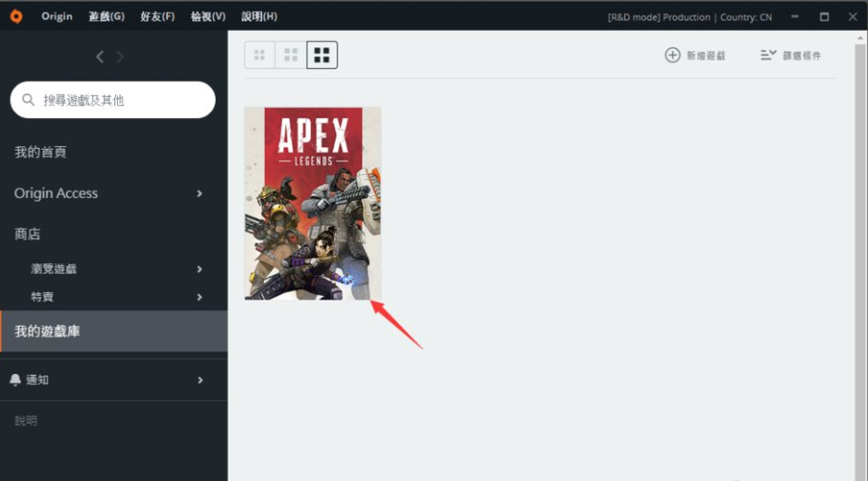The width and height of the screenshot is (868, 481).
Task: Open 說明 link at sidebar bottom
Action: tap(25, 420)
